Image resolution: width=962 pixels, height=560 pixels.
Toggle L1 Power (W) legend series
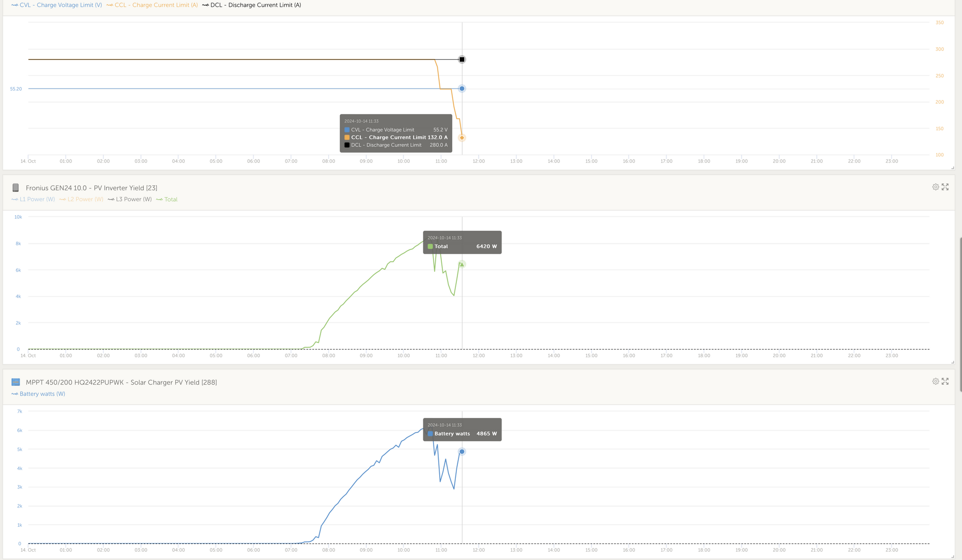tap(33, 199)
